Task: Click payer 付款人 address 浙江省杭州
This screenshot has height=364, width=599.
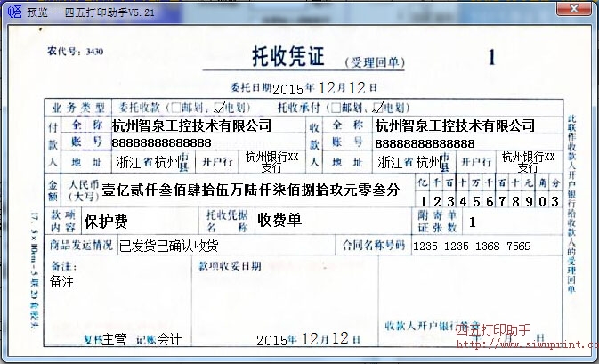Action: coord(152,162)
